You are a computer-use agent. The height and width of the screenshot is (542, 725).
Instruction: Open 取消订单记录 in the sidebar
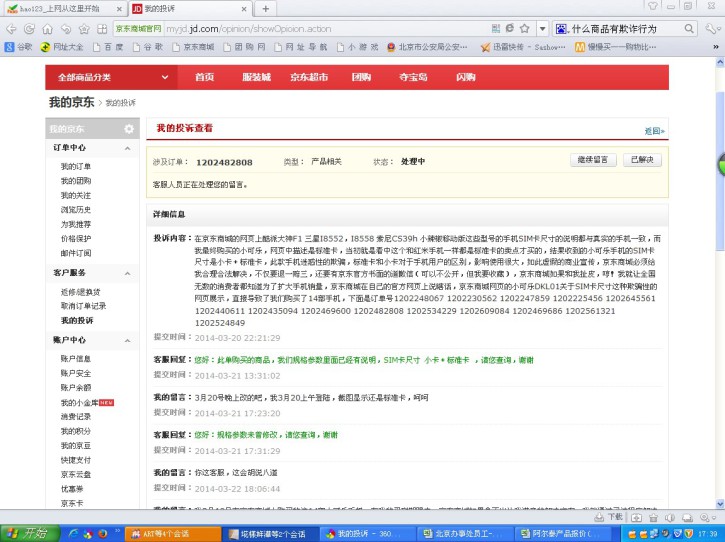(83, 306)
